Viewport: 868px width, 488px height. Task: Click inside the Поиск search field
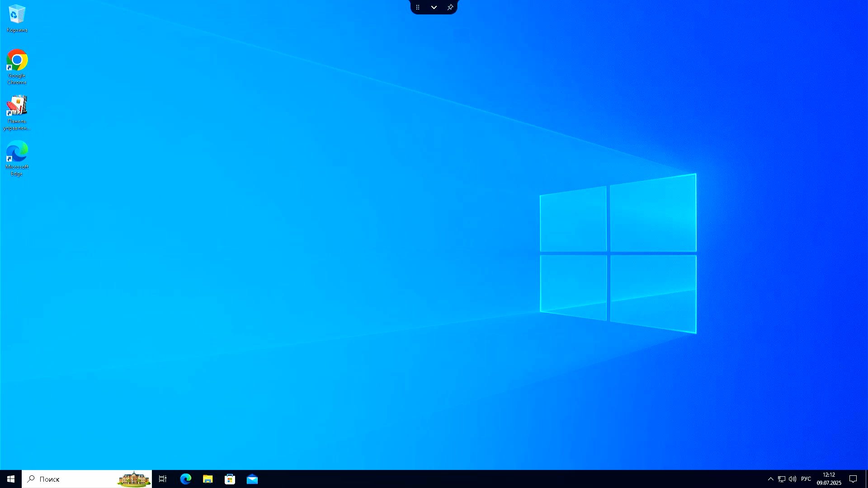pyautogui.click(x=68, y=479)
